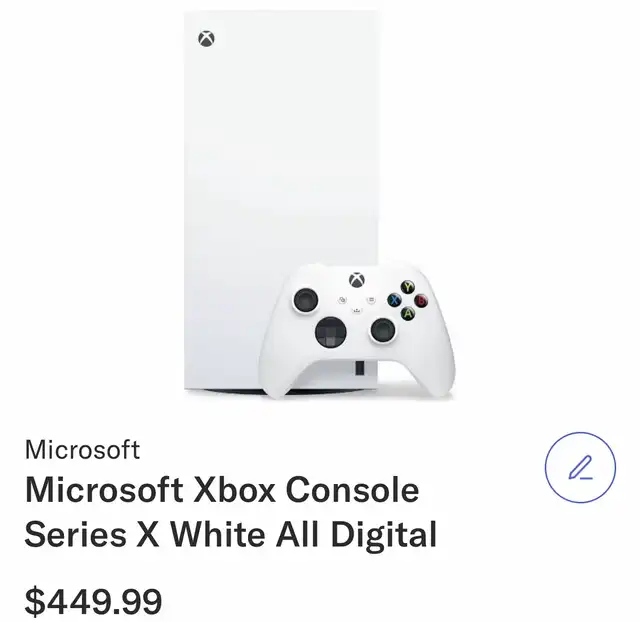This screenshot has width=640, height=622.
Task: Click the red B button on controller
Action: tap(421, 301)
